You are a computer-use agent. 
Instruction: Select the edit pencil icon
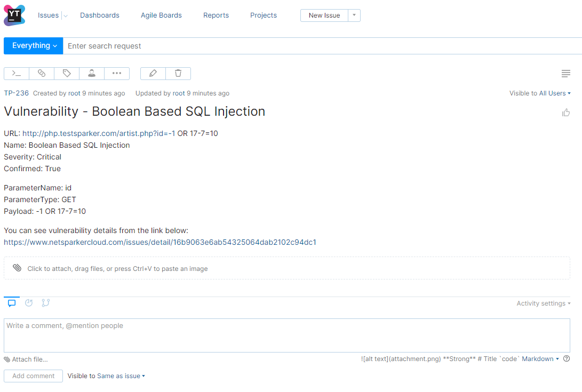click(x=153, y=73)
